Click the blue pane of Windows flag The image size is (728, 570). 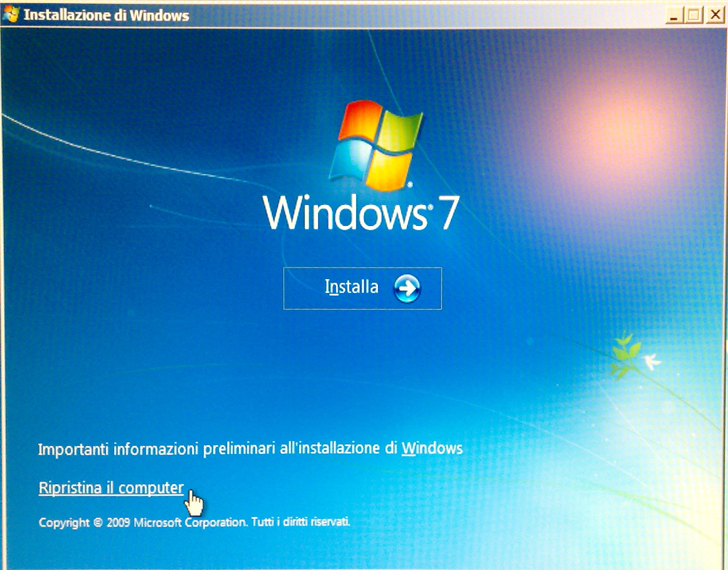(x=351, y=160)
